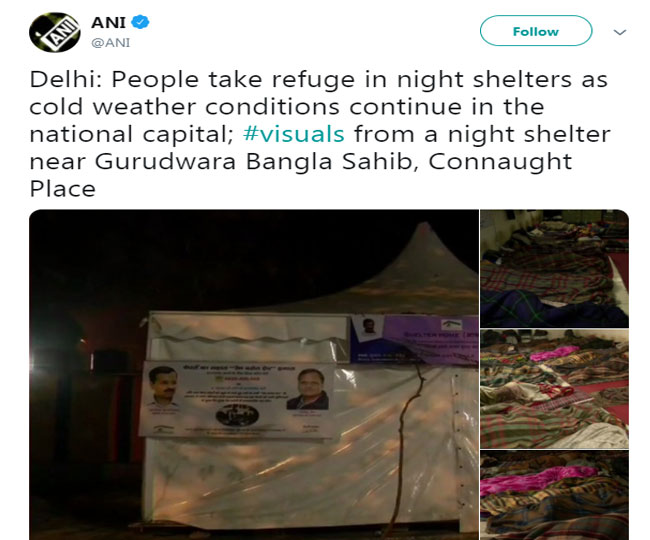Click the round emblem on tent poster
Screen dimensions: 650x540
click(x=238, y=416)
